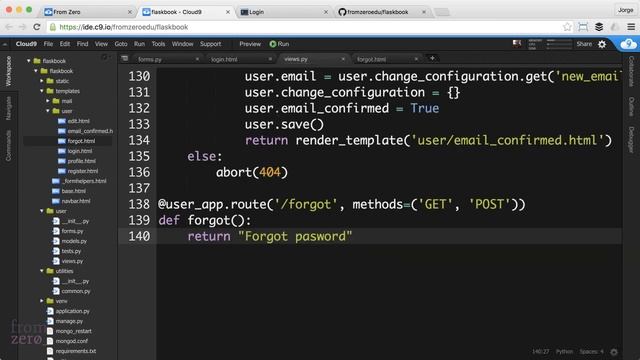Open tests.py in file tree
Image resolution: width=640 pixels, height=360 pixels.
click(71, 251)
